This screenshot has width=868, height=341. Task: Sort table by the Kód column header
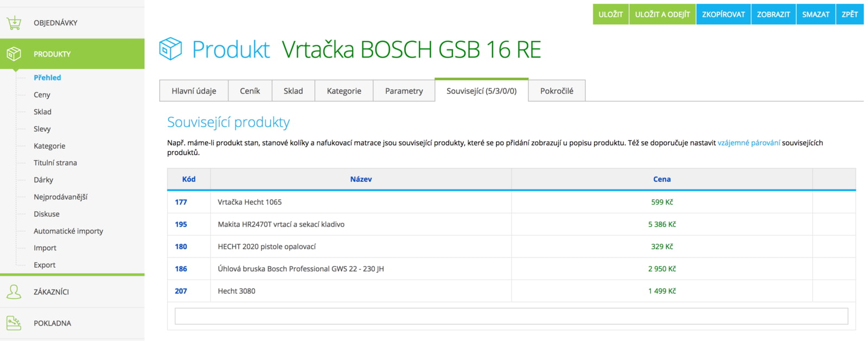[189, 179]
